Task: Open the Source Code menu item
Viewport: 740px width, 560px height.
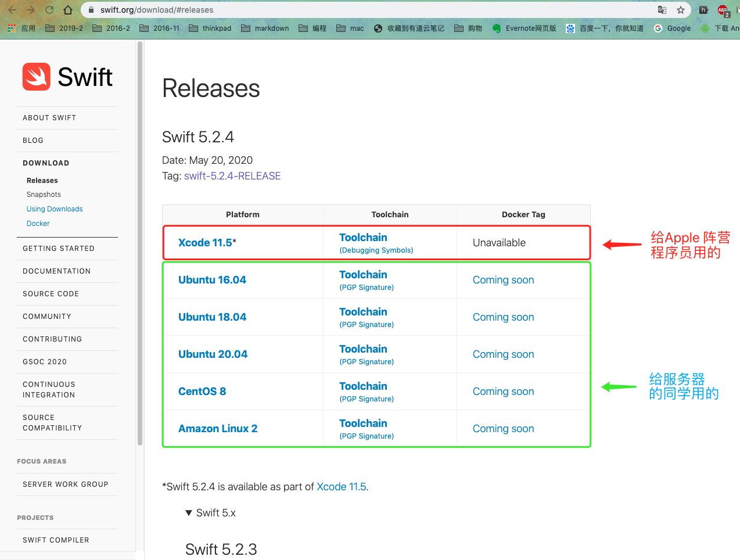Action: click(51, 294)
